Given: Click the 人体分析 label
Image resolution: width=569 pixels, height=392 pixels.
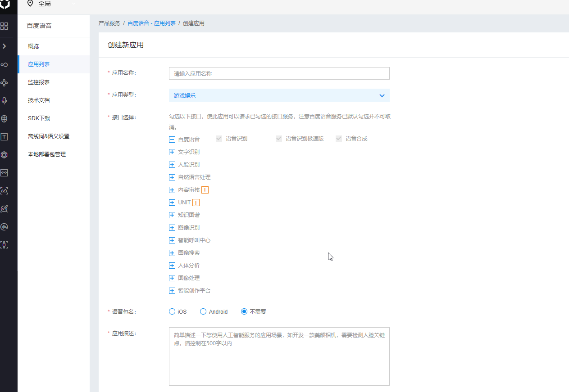Looking at the screenshot, I should [x=189, y=266].
